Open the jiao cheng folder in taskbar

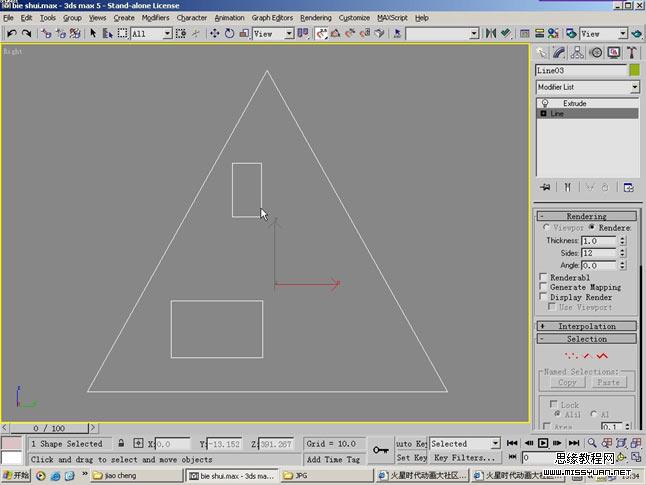click(x=136, y=476)
